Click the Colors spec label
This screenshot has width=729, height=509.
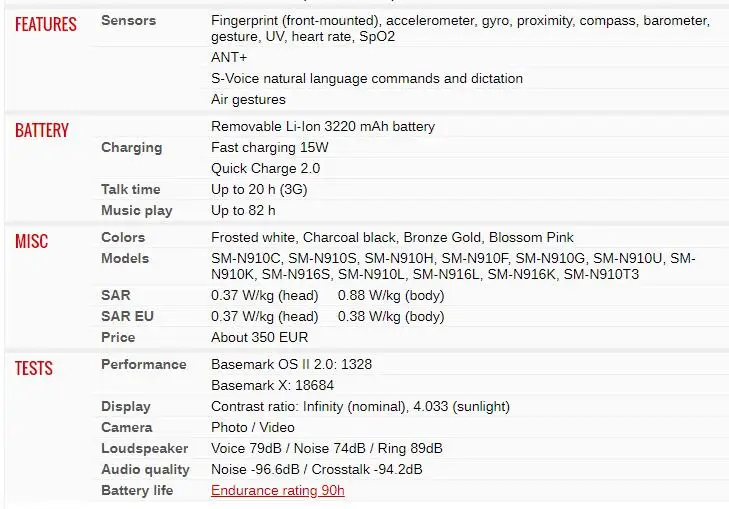[x=123, y=238]
